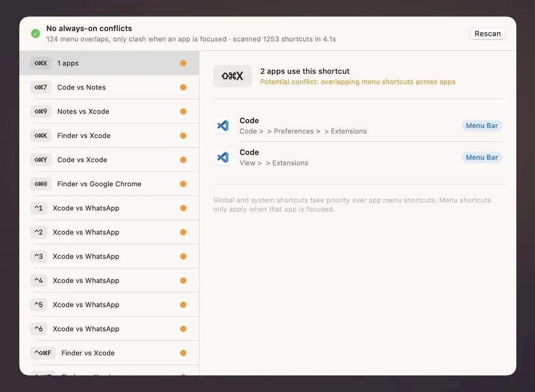The image size is (535, 392).
Task: Click the Rescan button
Action: [487, 34]
